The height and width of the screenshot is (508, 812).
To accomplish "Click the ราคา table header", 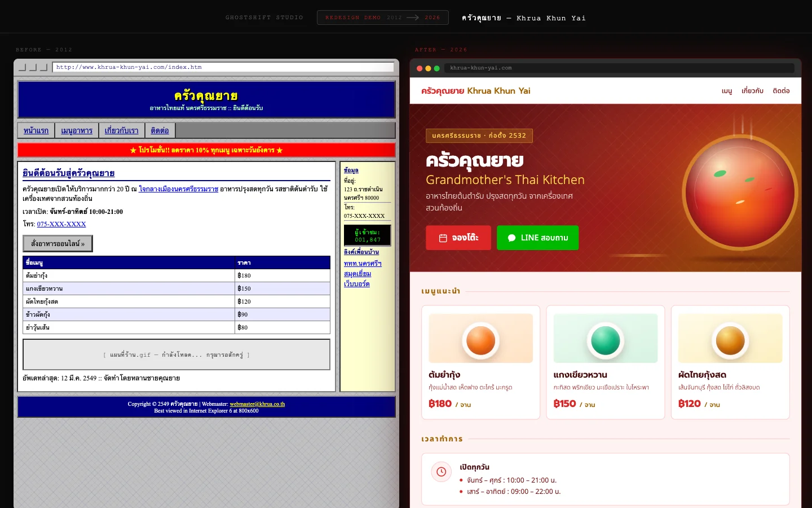I will coord(283,262).
